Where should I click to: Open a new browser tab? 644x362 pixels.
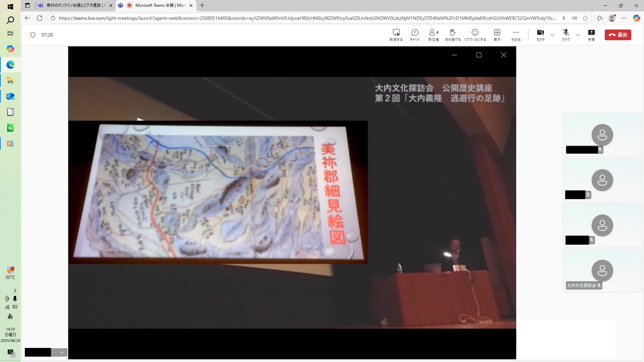pos(202,5)
